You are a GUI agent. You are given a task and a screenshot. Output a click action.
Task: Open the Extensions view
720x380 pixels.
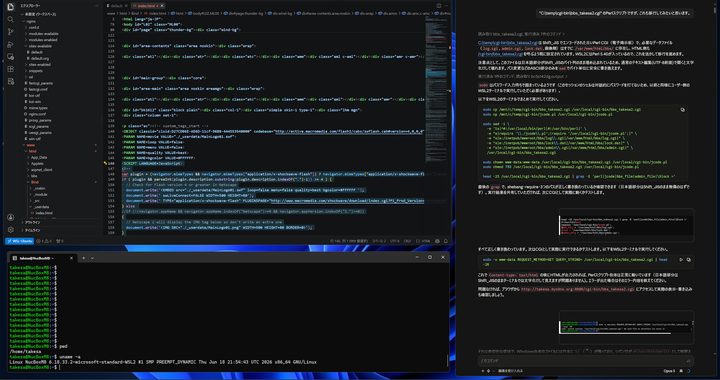click(x=11, y=69)
